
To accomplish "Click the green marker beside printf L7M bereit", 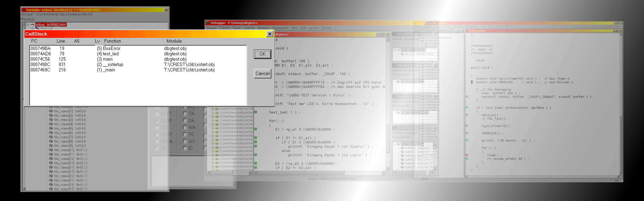I will (x=467, y=141).
